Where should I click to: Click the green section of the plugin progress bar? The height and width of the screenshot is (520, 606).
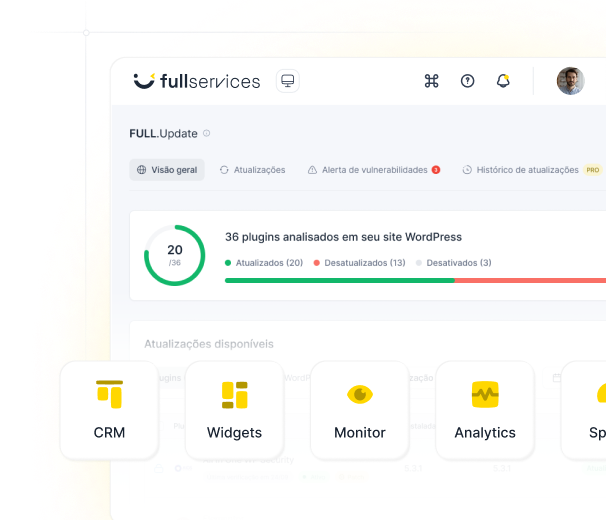(339, 281)
